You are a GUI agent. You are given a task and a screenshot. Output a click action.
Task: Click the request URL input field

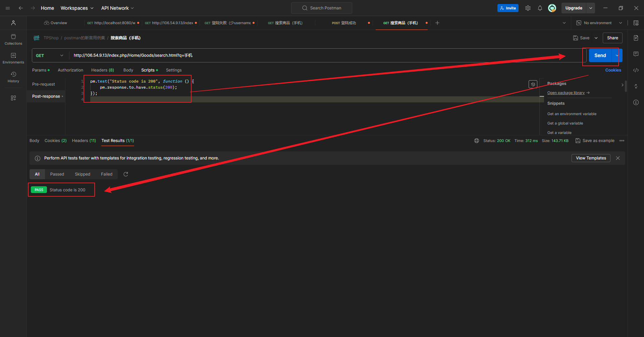point(302,56)
